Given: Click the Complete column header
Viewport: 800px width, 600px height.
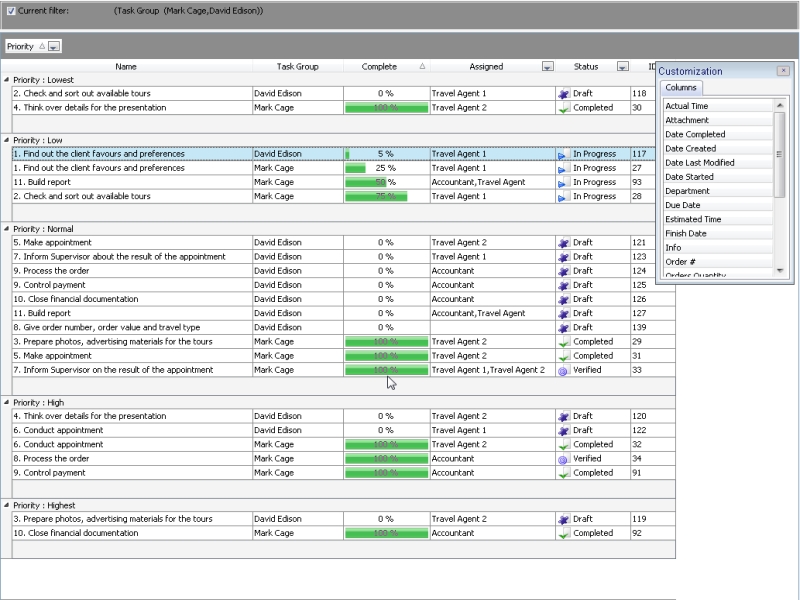Looking at the screenshot, I should point(387,67).
